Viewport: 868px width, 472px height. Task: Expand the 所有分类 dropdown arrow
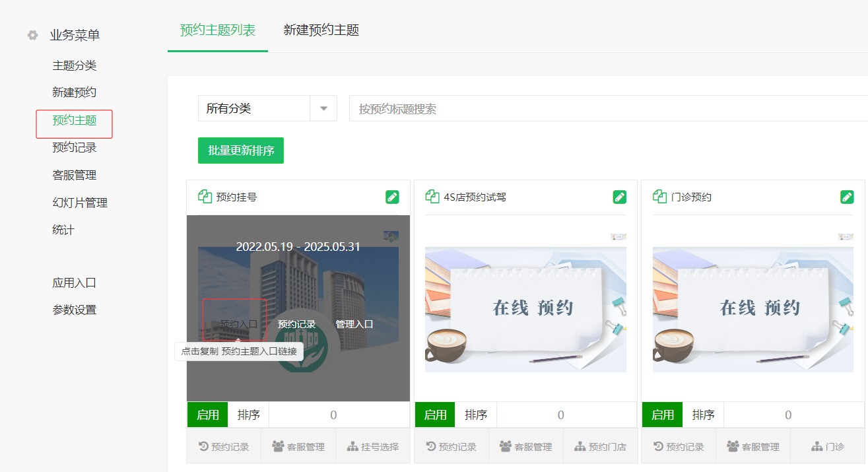323,108
